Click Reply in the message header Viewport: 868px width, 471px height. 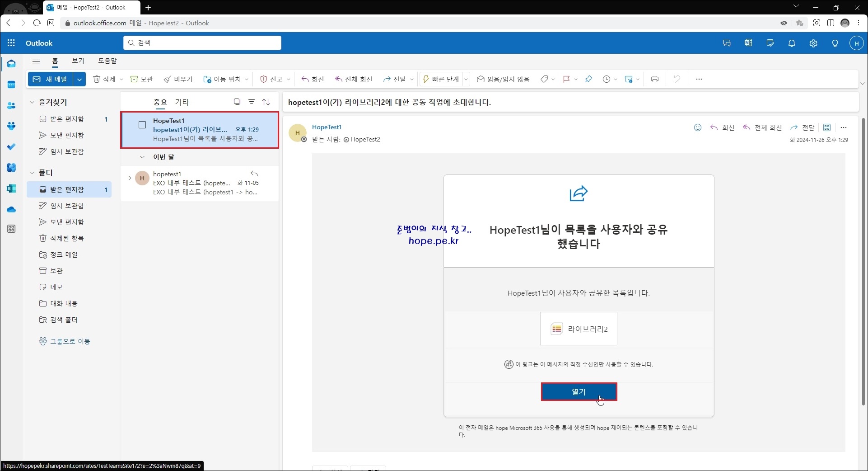(x=722, y=127)
